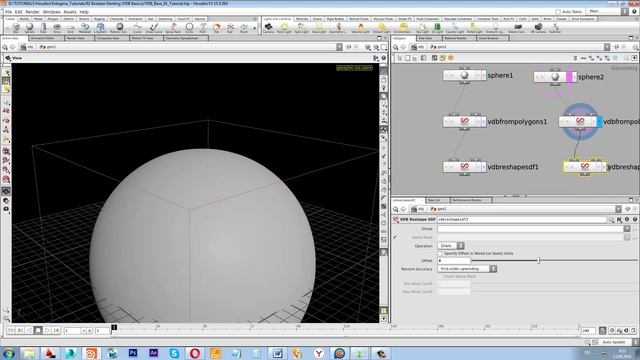
Task: Toggle Auto Takes checkbox
Action: pyautogui.click(x=558, y=12)
